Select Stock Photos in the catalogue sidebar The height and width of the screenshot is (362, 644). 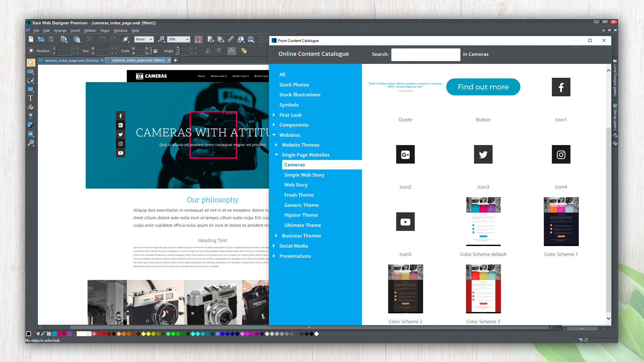(294, 84)
